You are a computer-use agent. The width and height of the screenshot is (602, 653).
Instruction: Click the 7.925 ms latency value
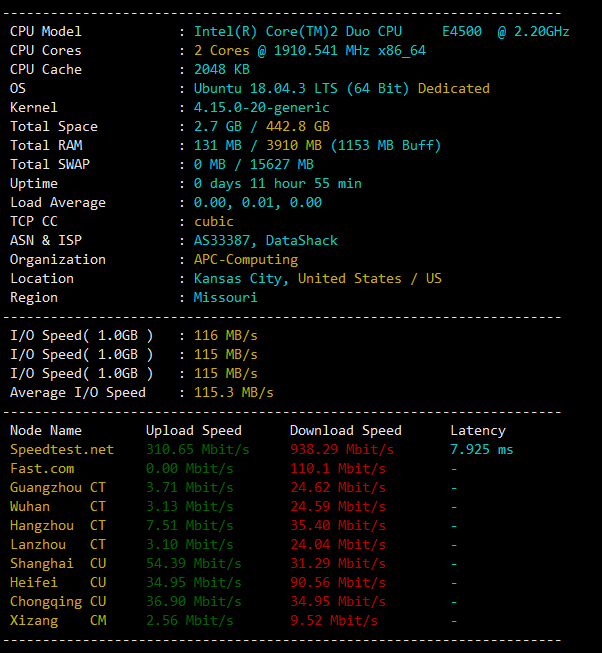[482, 449]
